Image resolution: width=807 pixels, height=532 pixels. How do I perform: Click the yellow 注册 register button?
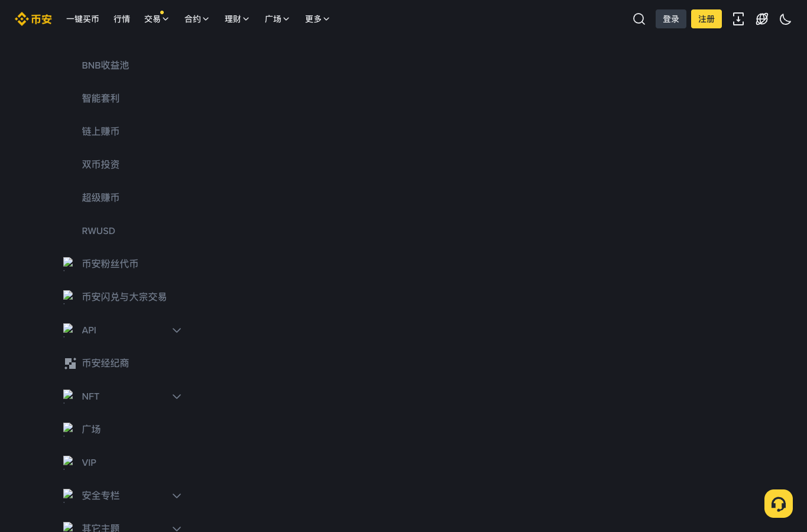point(706,19)
